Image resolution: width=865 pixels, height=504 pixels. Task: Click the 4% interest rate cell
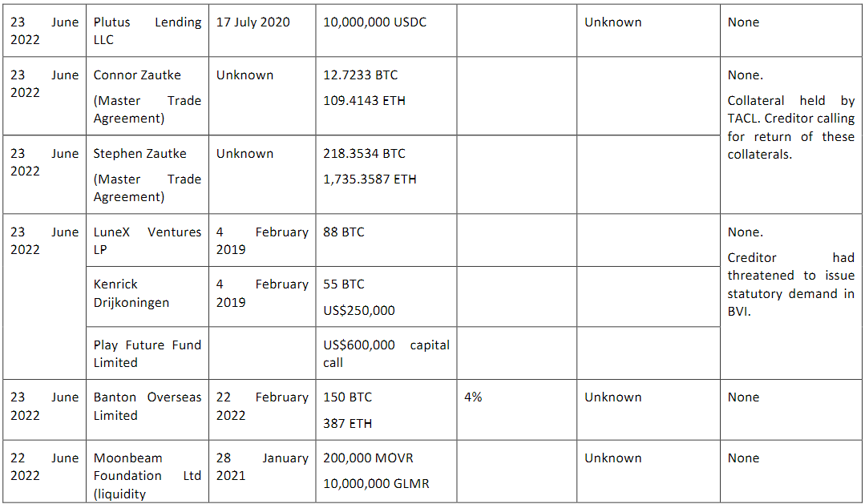(517, 409)
